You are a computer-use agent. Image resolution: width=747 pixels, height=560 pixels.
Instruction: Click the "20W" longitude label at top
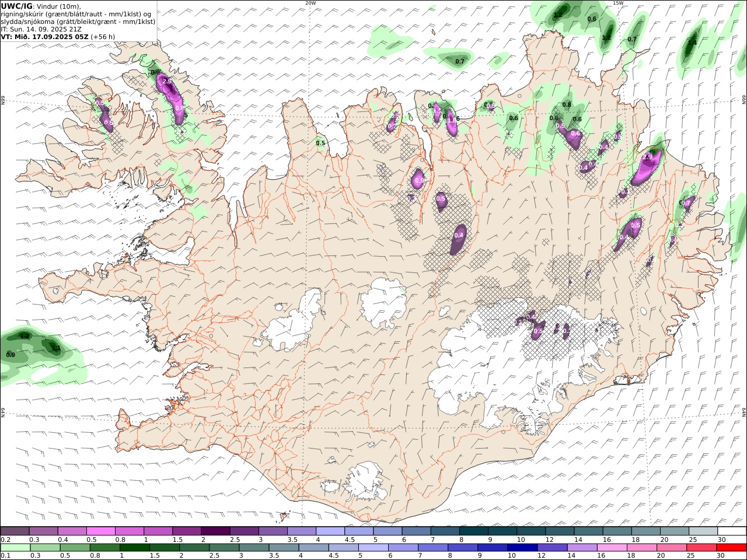pyautogui.click(x=310, y=3)
